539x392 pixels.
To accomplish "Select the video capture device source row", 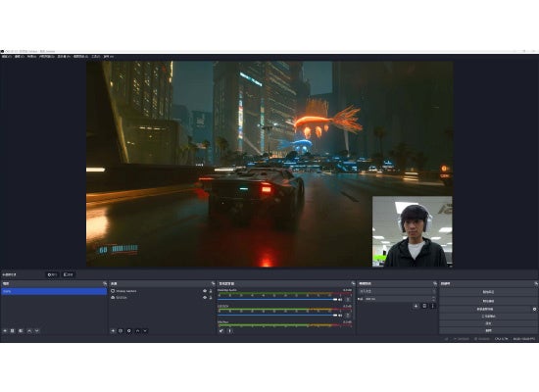I will (x=162, y=298).
